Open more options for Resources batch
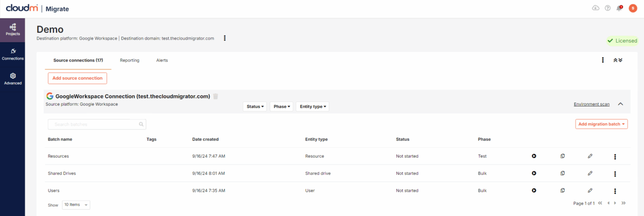The image size is (644, 216). pos(615,157)
